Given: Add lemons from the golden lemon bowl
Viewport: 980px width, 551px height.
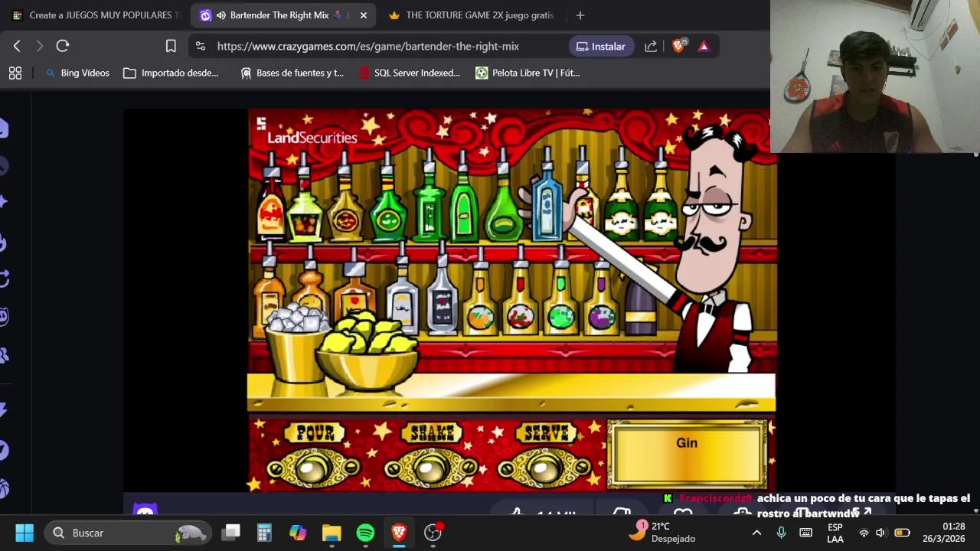Looking at the screenshot, I should [x=367, y=352].
